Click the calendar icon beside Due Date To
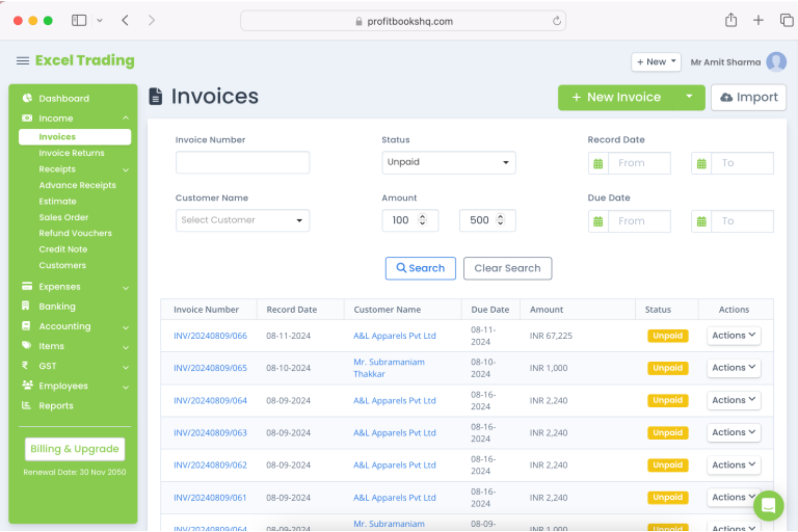 (x=701, y=220)
